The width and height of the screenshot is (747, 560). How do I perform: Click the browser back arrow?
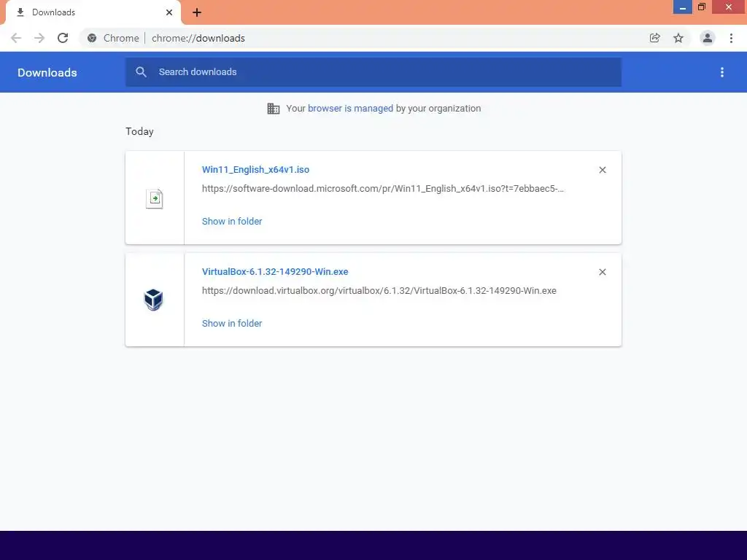[x=16, y=38]
